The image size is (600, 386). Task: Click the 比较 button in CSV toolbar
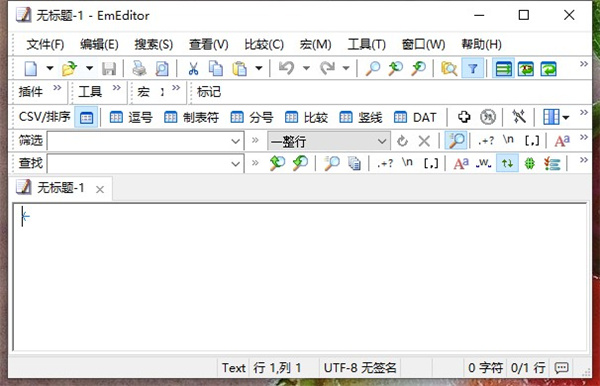(306, 117)
